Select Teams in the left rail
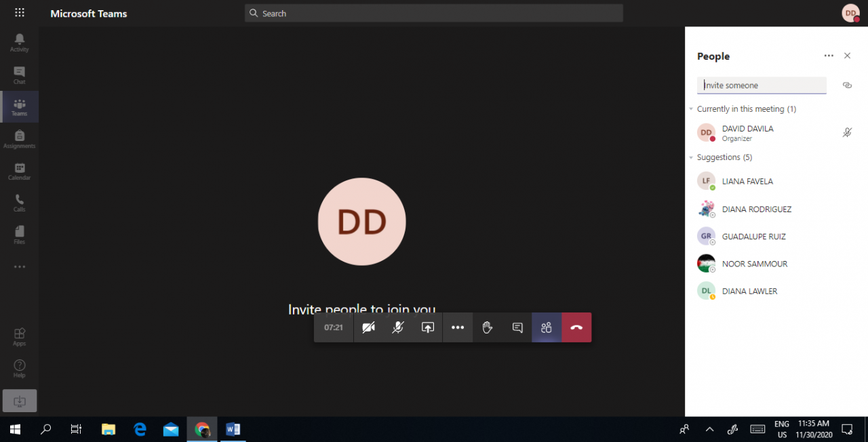This screenshot has width=868, height=442. (x=19, y=107)
